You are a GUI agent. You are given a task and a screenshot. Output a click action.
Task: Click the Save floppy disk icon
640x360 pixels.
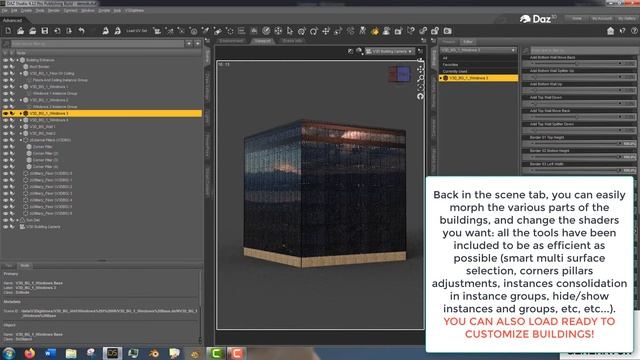click(45, 31)
